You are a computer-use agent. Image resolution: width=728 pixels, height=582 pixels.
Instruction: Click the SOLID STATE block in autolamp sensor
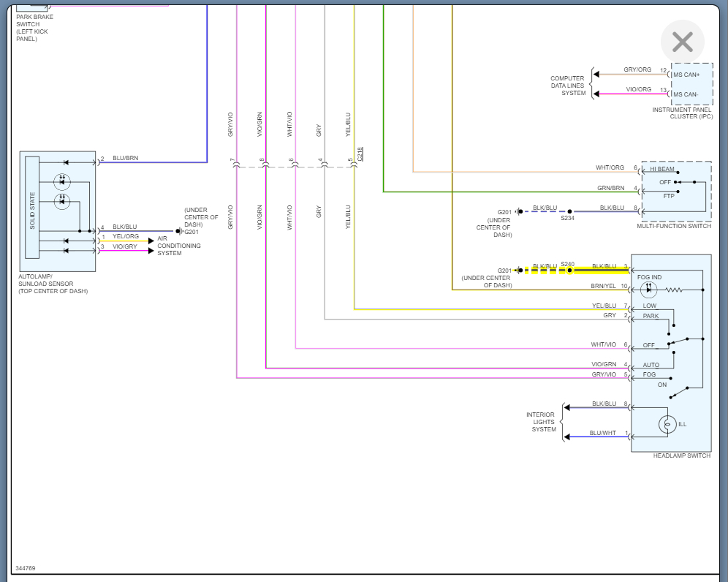tap(32, 207)
